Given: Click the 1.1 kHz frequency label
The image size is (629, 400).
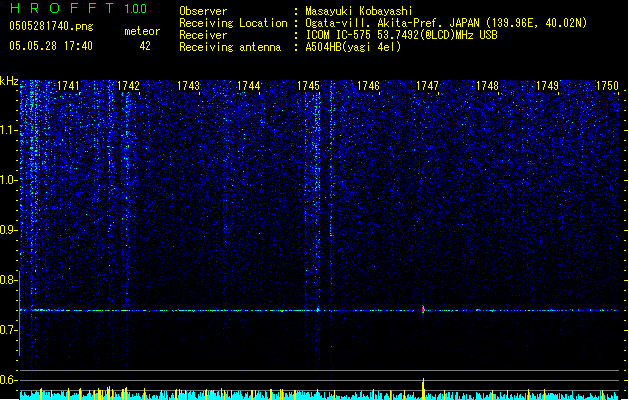Looking at the screenshot, I should click(8, 130).
